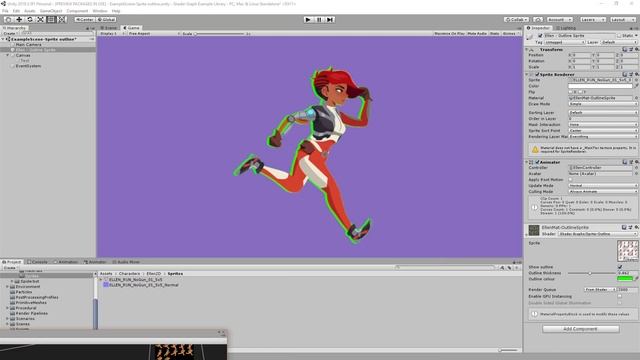Use eyedropper next to Sprite Renderer Color
Viewport: 640px width, 360px height.
636,86
